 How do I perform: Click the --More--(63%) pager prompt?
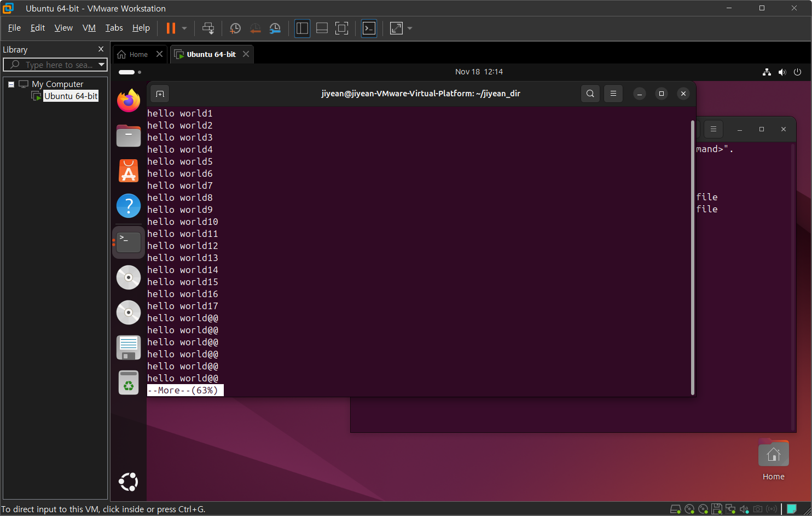click(x=185, y=390)
